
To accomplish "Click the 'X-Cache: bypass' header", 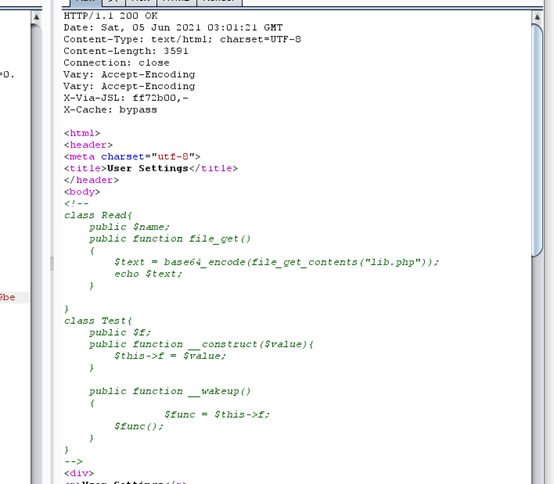I will [x=110, y=110].
